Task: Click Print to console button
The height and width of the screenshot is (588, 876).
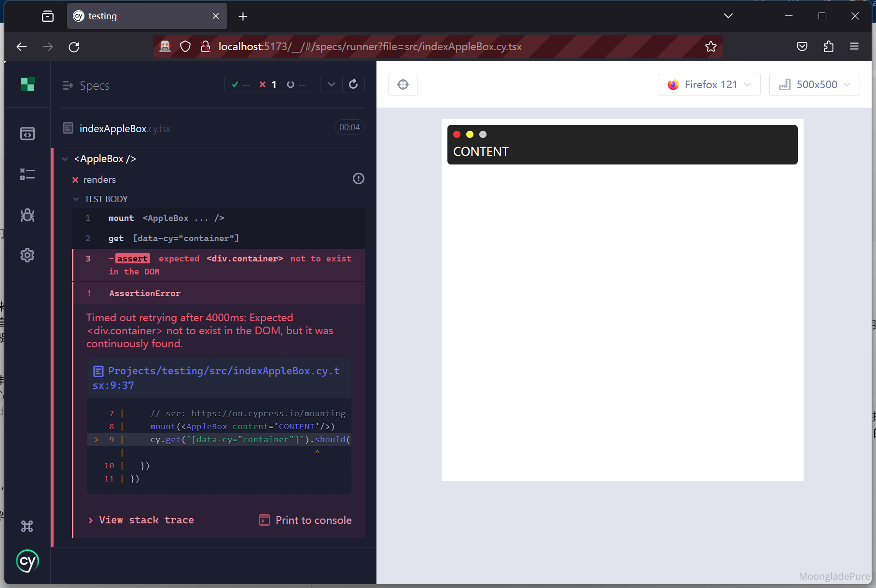Action: click(x=306, y=520)
